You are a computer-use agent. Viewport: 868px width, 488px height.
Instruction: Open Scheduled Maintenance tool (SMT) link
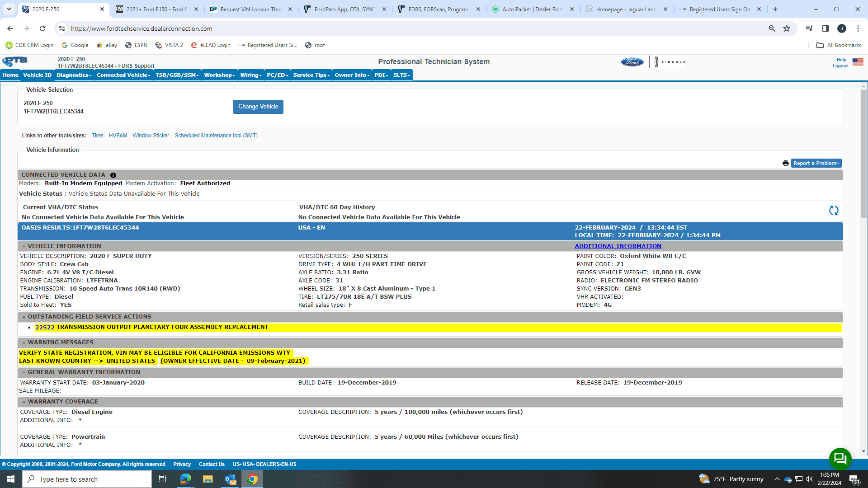click(x=216, y=136)
